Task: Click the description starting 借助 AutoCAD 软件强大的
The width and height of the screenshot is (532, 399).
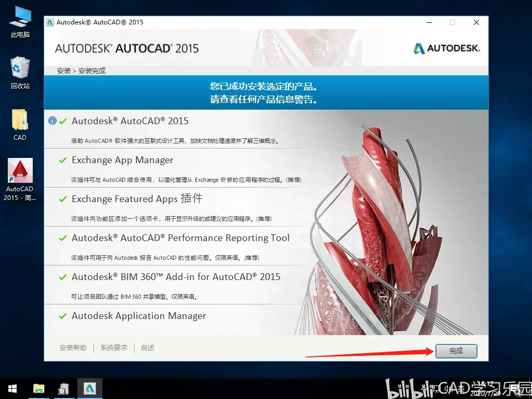Action: pyautogui.click(x=175, y=141)
